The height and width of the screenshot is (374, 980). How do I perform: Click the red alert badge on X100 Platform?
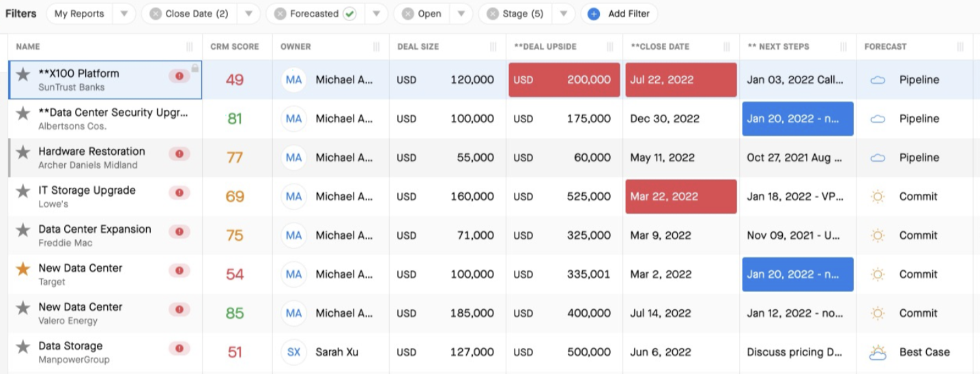[179, 76]
